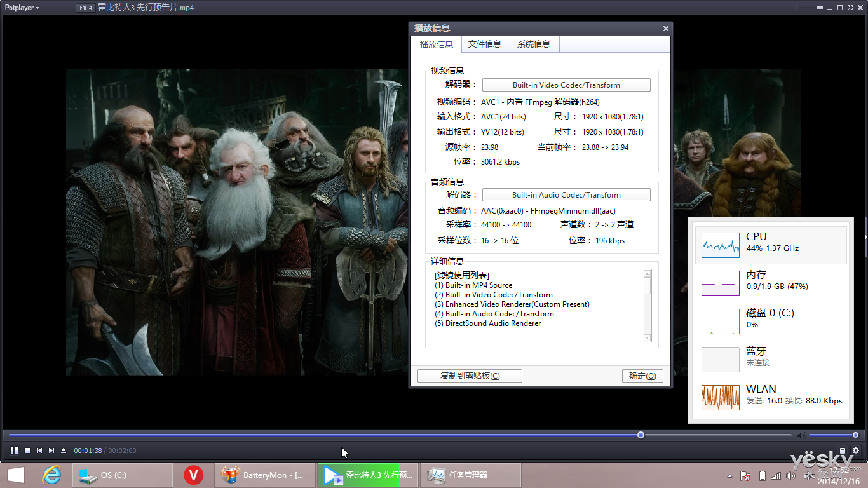The image size is (868, 488).
Task: Switch to the 播放信息 tab
Action: 437,44
